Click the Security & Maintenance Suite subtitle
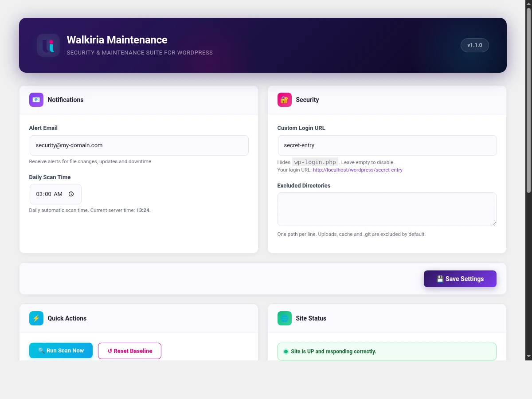The image size is (532, 399). (140, 53)
